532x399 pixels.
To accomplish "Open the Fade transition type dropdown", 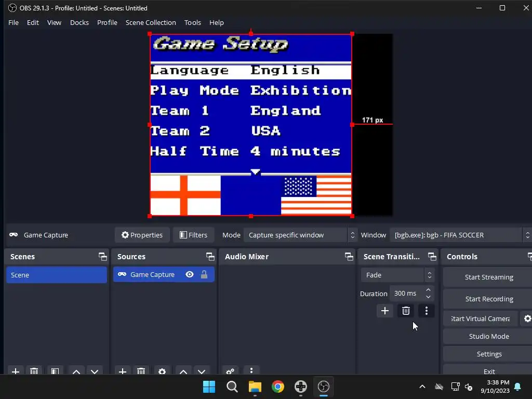I will pos(397,275).
